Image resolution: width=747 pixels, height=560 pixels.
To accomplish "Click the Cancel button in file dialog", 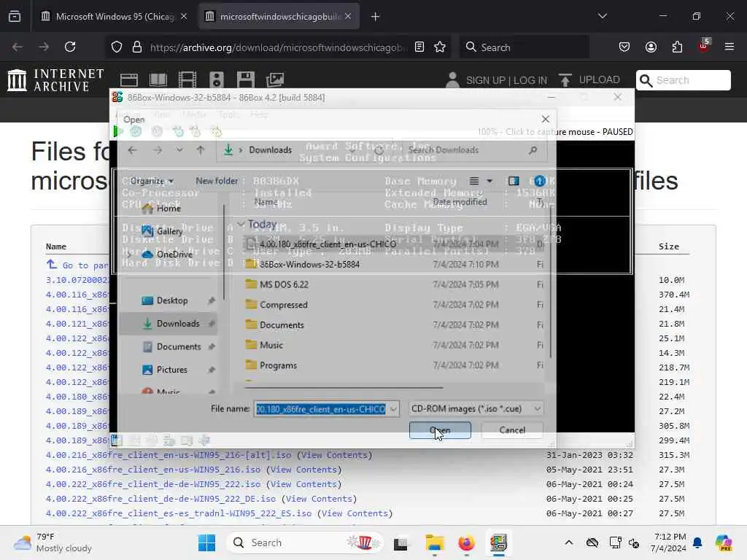I will 512,430.
